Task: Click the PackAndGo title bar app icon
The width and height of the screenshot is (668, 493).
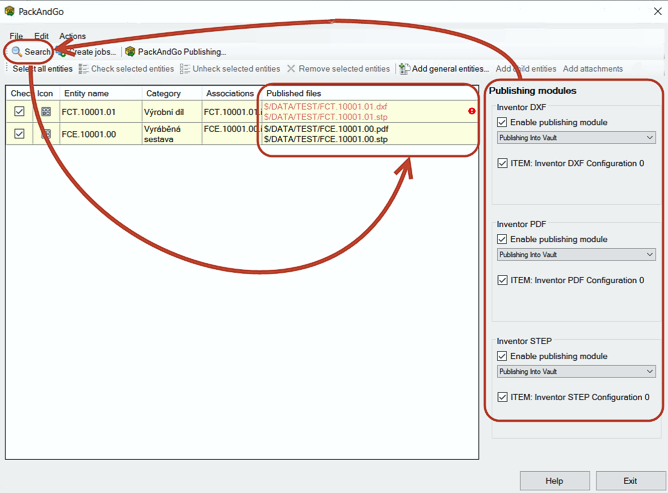Action: pyautogui.click(x=9, y=11)
